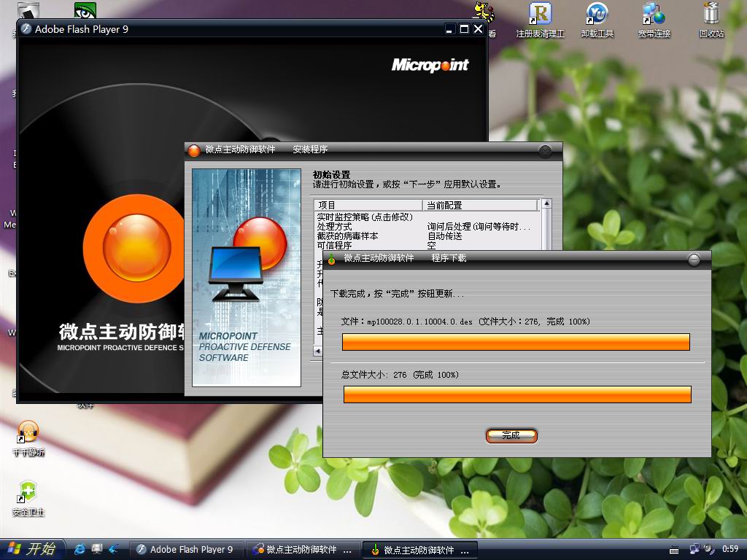Click the 实时监控策略(点击修改) row
747x560 pixels.
pos(365,217)
